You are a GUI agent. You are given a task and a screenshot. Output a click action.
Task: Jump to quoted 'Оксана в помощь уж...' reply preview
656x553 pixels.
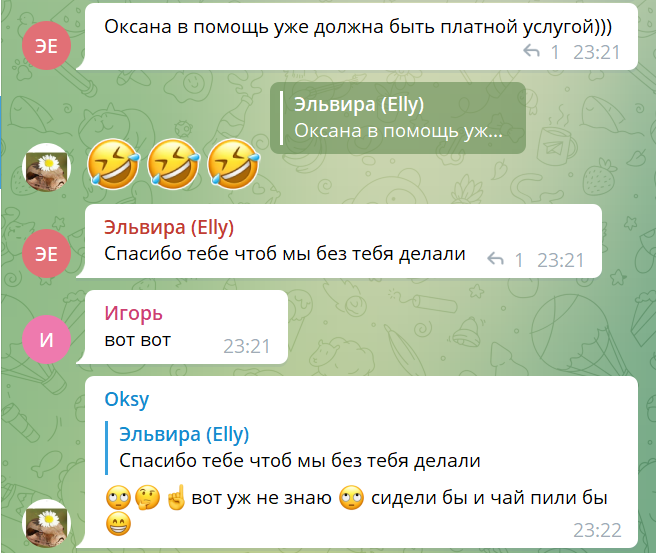tap(398, 118)
